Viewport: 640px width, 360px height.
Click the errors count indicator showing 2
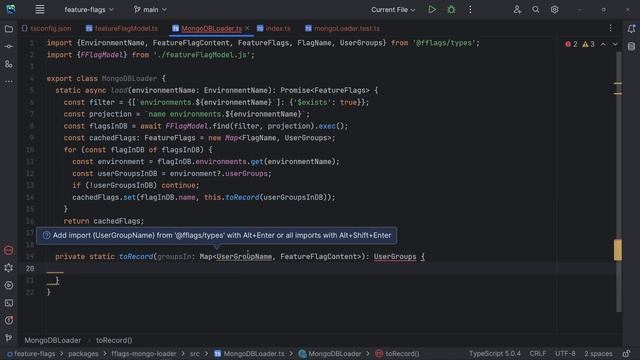(x=571, y=44)
